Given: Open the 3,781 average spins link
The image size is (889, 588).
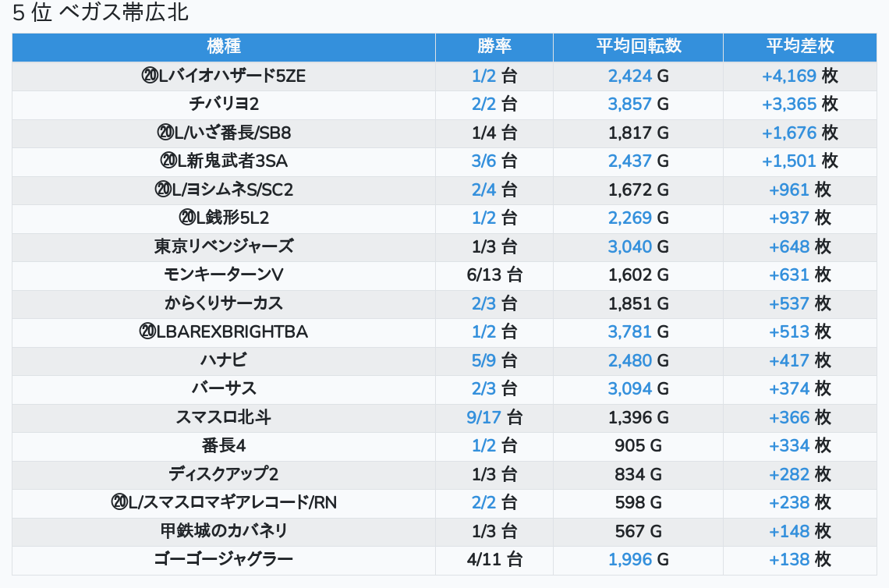Looking at the screenshot, I should [x=629, y=332].
